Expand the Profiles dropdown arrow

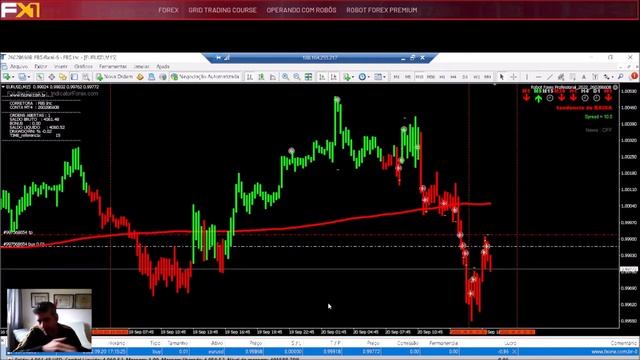[29, 77]
